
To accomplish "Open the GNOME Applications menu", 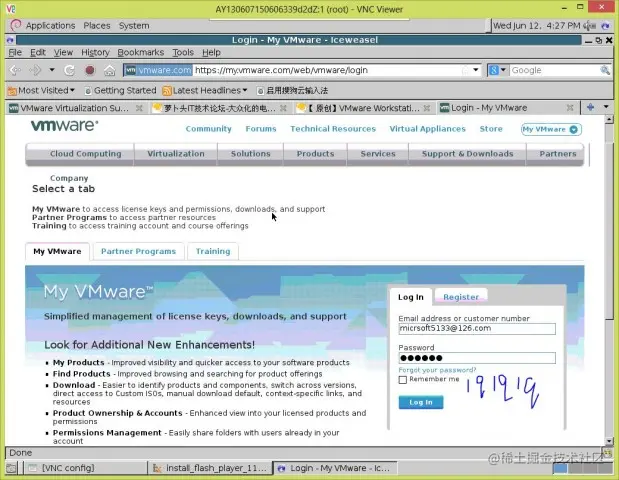I will coord(43,26).
